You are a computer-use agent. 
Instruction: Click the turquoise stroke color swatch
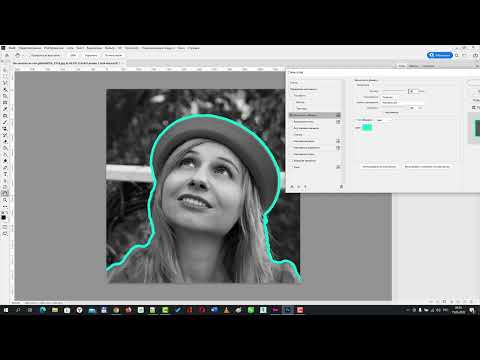click(x=367, y=127)
